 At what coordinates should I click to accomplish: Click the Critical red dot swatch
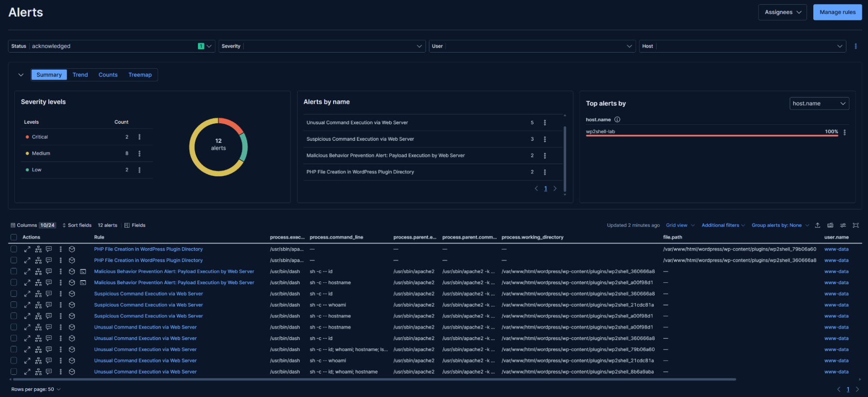point(27,137)
